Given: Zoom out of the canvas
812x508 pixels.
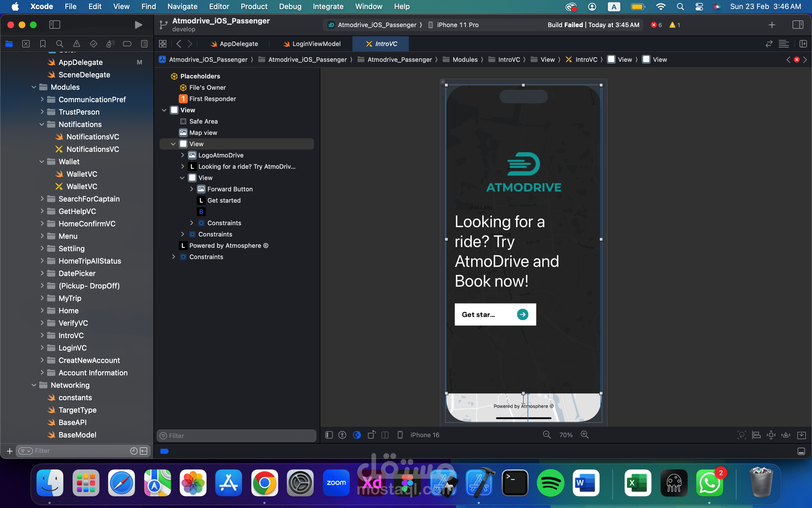Looking at the screenshot, I should pyautogui.click(x=547, y=435).
